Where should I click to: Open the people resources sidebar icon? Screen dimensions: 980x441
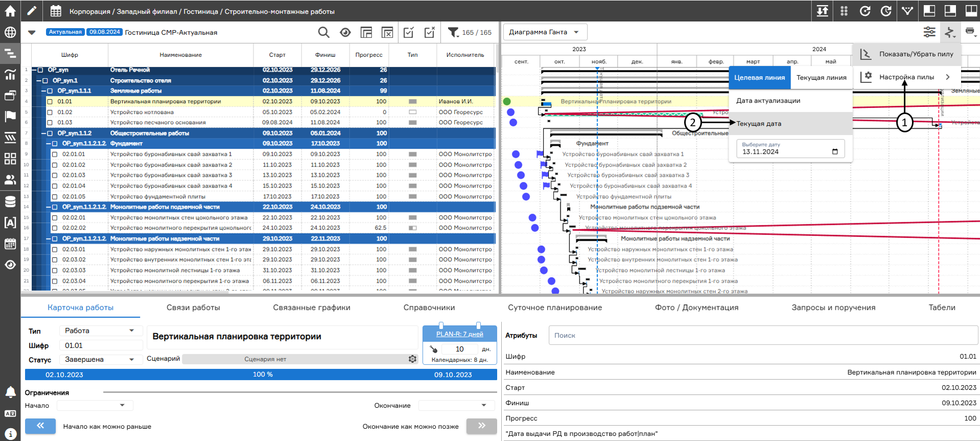pos(10,180)
